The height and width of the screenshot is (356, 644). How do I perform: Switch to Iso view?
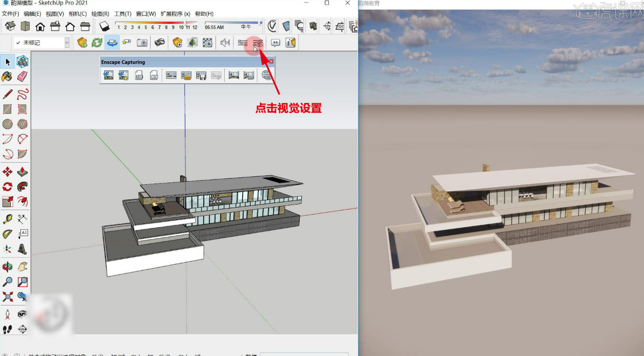pos(10,26)
